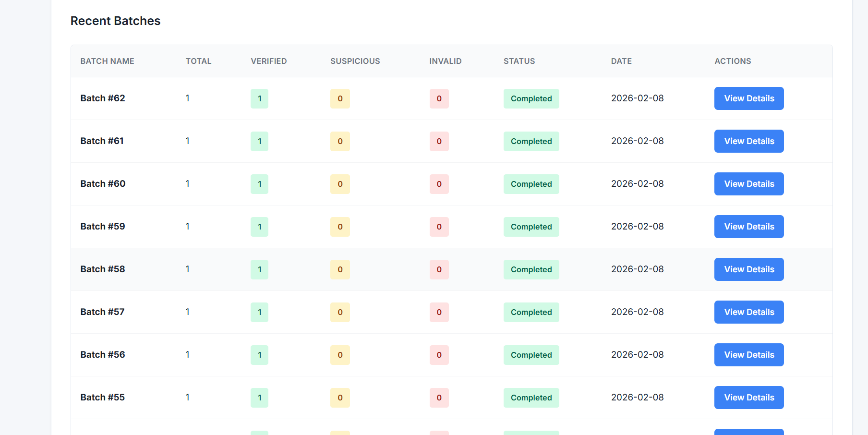Select the Batch #62 name cell
Screen dimensions: 868x435
tap(103, 98)
